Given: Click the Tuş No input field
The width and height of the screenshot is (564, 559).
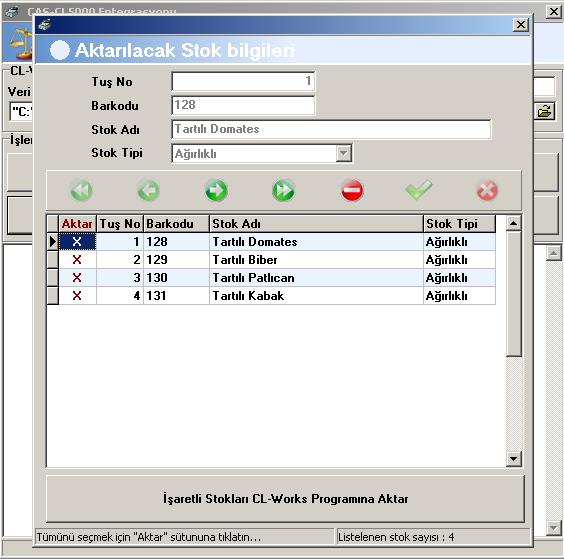Looking at the screenshot, I should click(243, 81).
